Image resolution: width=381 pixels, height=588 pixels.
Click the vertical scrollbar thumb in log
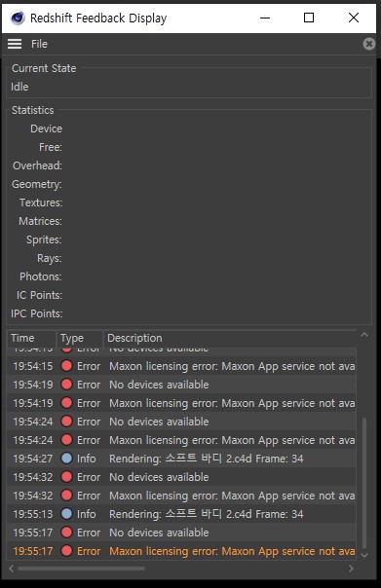[x=364, y=483]
